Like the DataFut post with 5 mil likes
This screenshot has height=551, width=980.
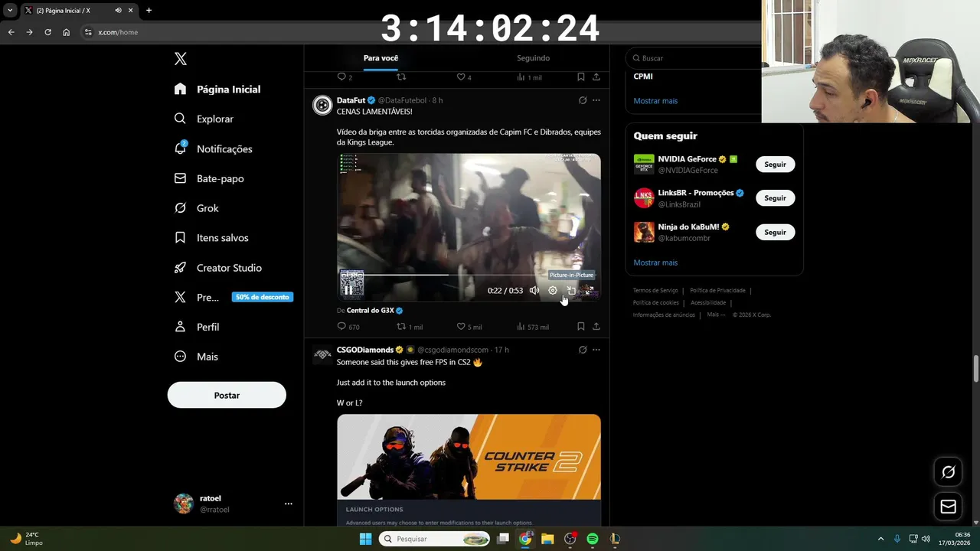(469, 327)
